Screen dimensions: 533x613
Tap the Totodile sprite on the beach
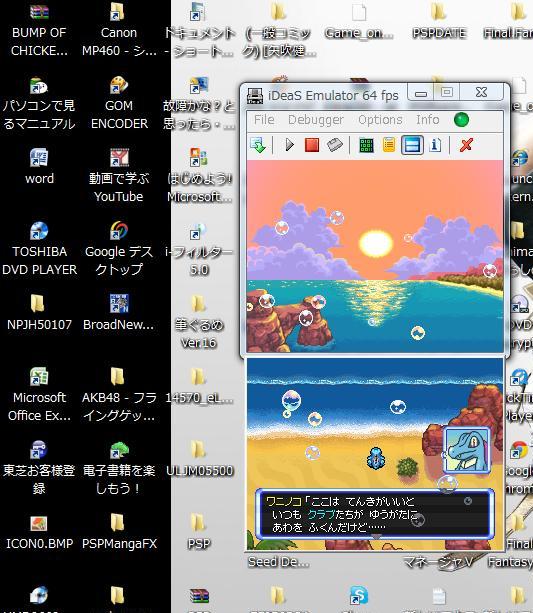coord(376,458)
